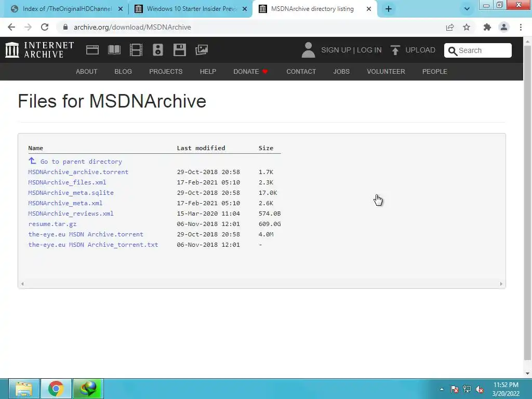532x399 pixels.
Task: Open the Video film strip icon
Action: 136,50
